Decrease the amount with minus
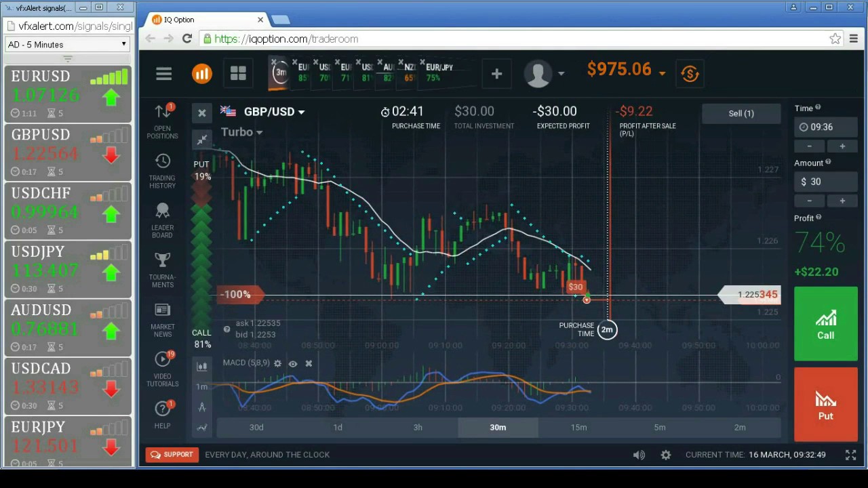Viewport: 868px width, 488px height. click(809, 201)
